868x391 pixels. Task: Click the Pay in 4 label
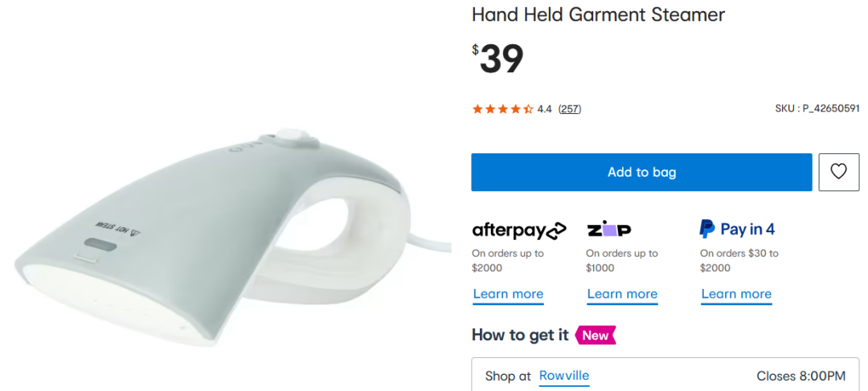(747, 229)
